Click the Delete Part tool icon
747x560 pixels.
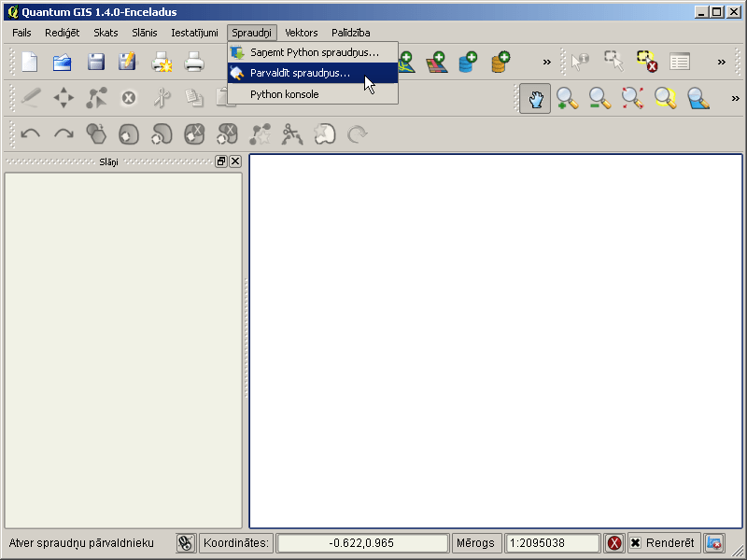point(227,134)
